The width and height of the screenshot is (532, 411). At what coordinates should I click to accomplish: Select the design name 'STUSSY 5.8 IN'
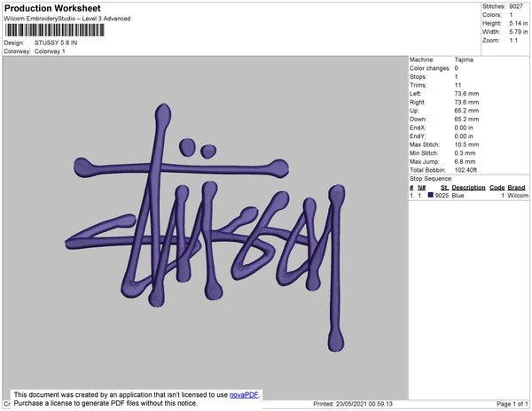tap(56, 43)
